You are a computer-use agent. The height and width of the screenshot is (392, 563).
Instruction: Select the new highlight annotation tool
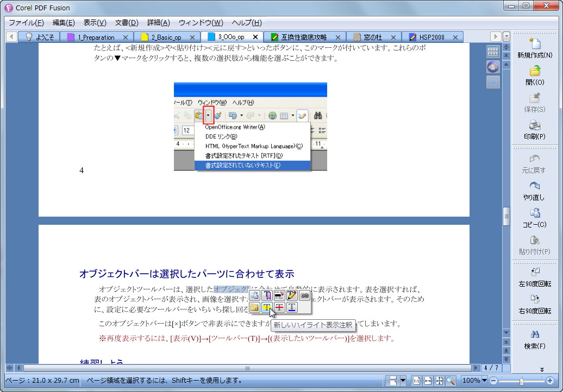(267, 307)
